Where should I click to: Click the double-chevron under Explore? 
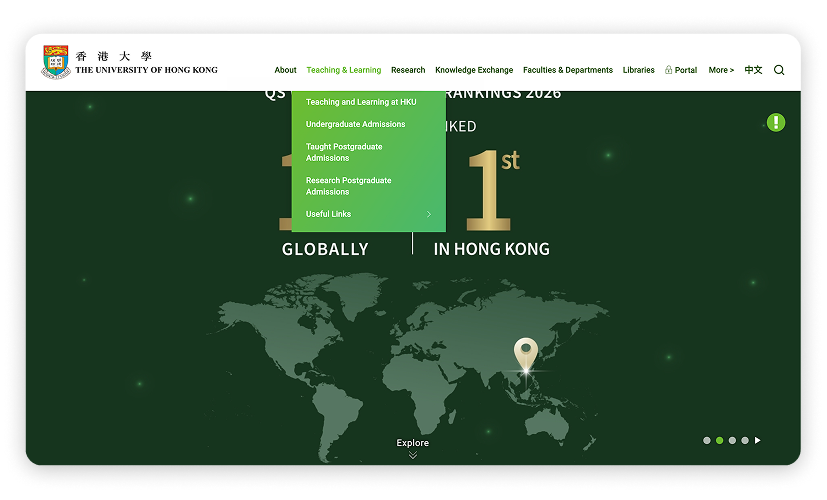coord(412,455)
